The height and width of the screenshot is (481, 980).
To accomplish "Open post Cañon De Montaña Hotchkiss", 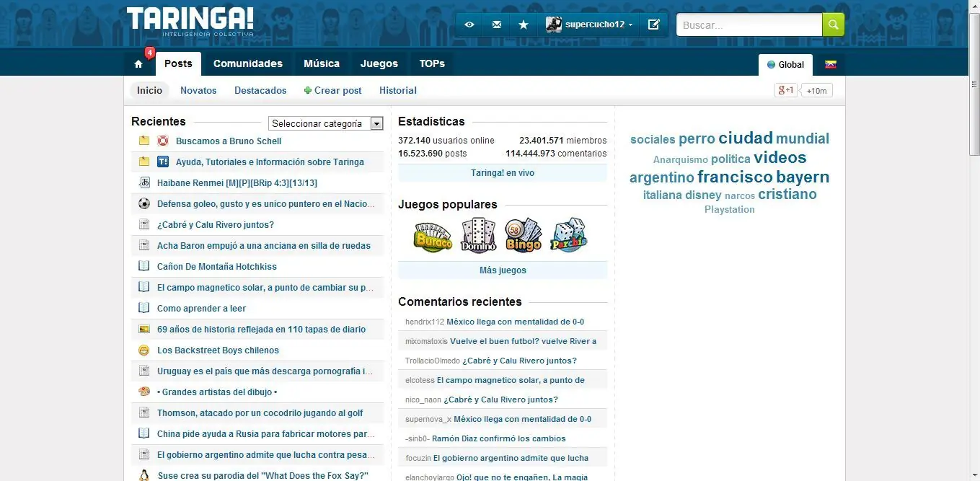I will pyautogui.click(x=217, y=266).
